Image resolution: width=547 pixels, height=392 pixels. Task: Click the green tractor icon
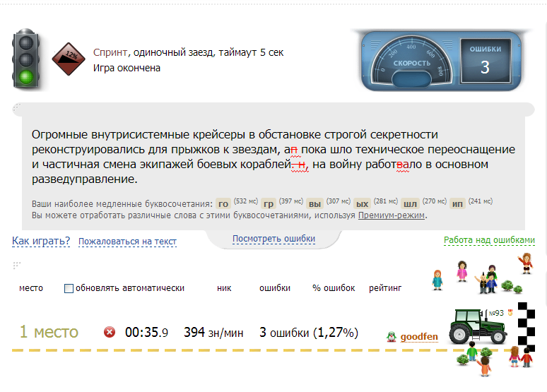[x=478, y=326]
